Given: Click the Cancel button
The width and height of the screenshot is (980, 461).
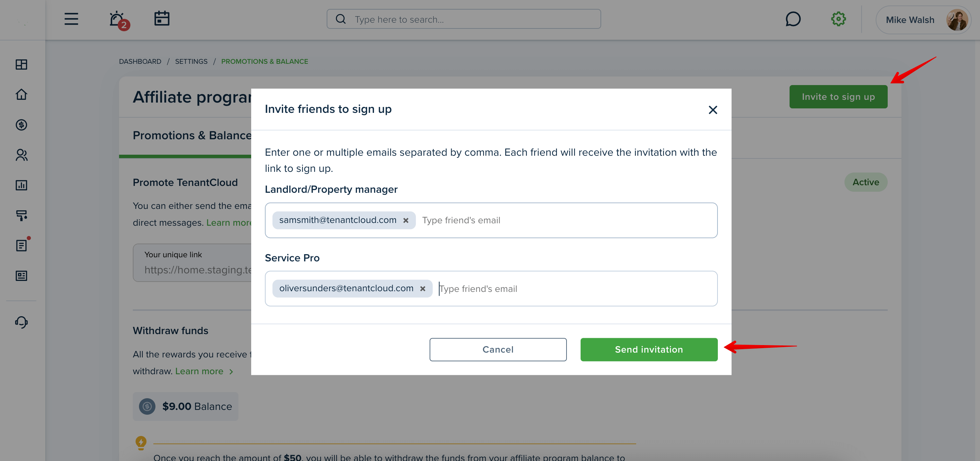Looking at the screenshot, I should [x=498, y=350].
